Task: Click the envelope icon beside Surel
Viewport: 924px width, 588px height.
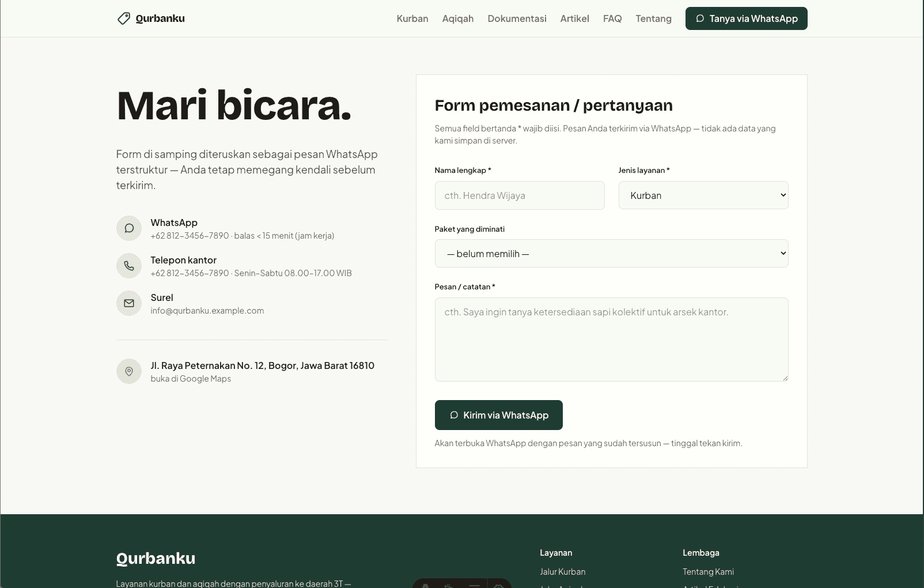Action: (x=129, y=303)
